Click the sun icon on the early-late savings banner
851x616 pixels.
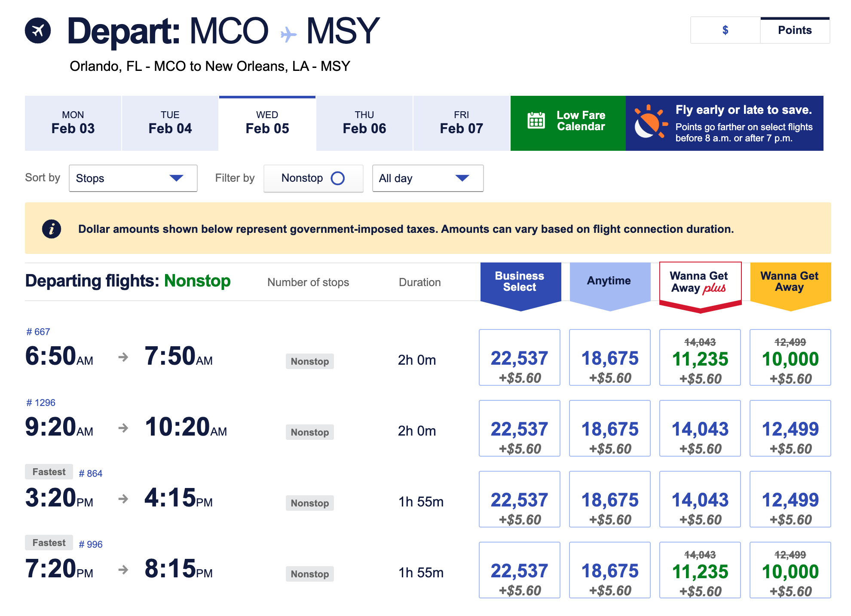pyautogui.click(x=650, y=123)
